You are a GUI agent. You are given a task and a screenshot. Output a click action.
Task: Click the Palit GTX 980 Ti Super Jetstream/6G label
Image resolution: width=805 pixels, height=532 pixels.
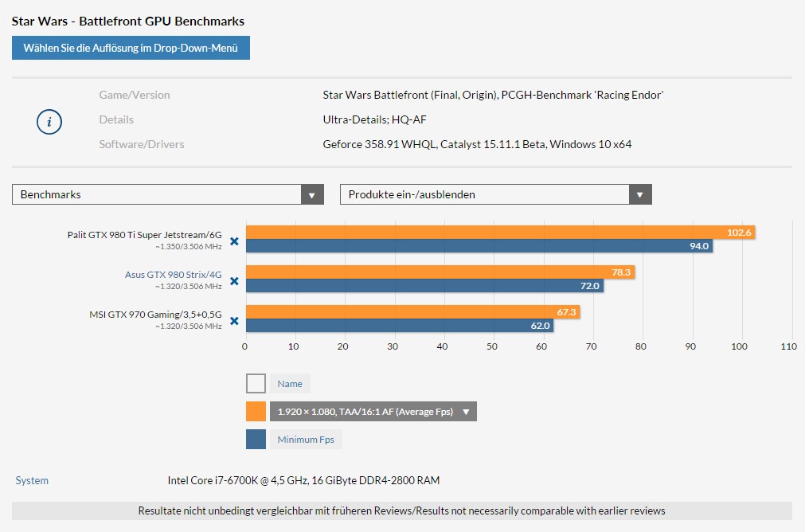click(x=144, y=235)
